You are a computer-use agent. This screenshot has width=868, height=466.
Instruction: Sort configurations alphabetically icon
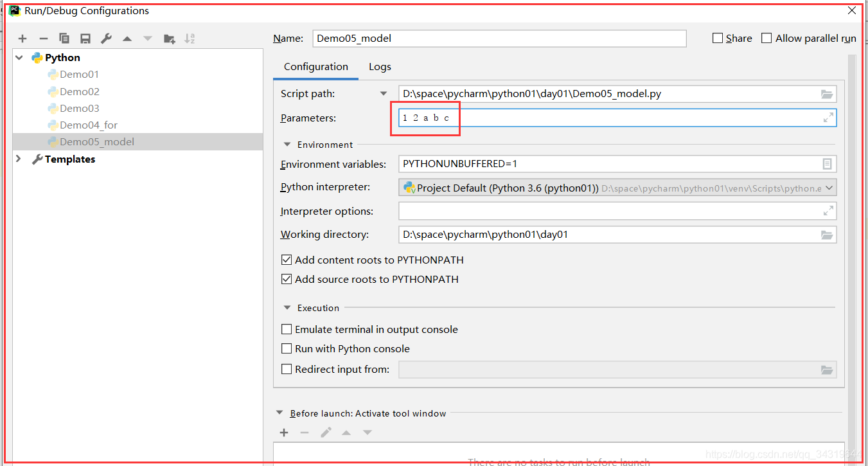point(190,39)
